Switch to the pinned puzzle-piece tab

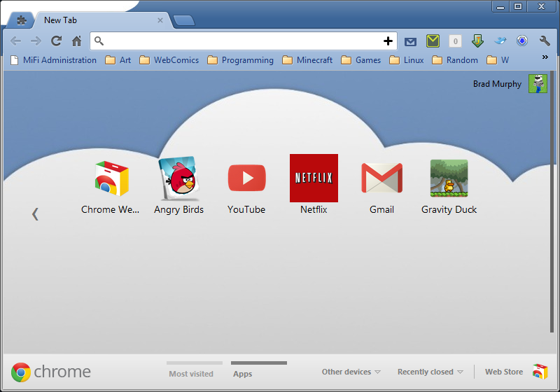point(21,20)
